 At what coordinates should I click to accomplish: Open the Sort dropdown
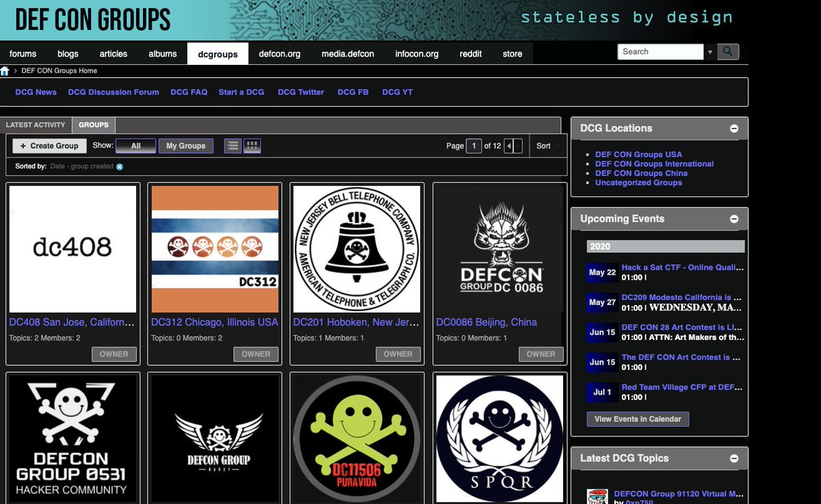point(547,146)
